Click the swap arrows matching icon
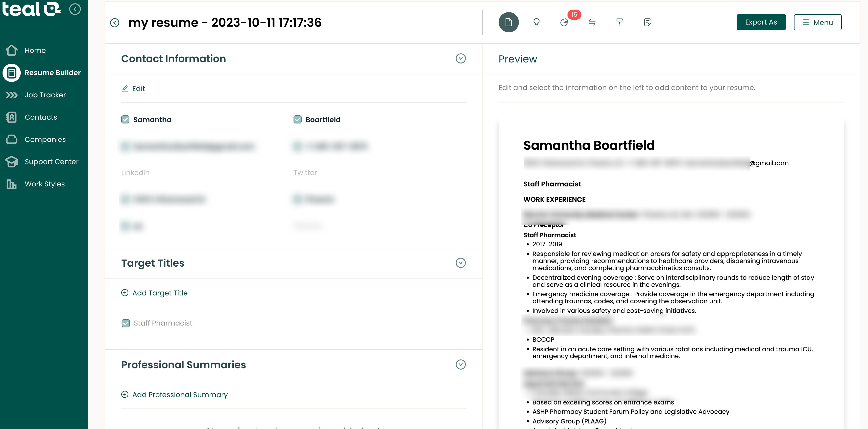The height and width of the screenshot is (429, 868). (x=592, y=22)
